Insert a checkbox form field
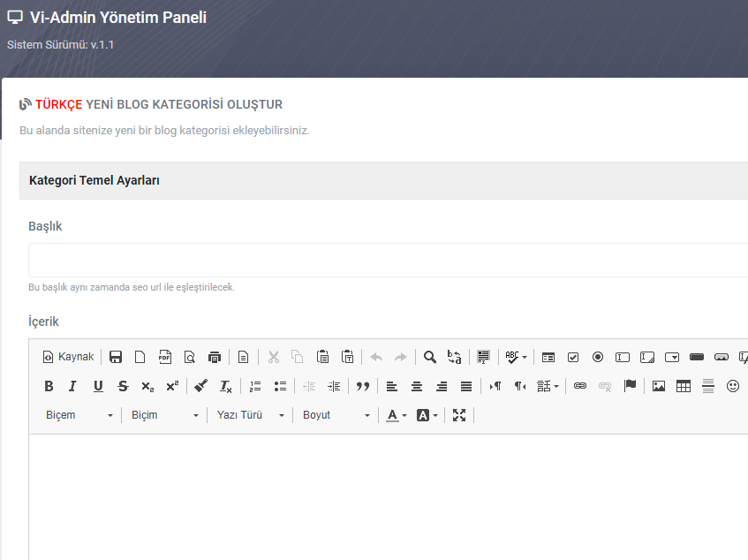 [x=573, y=357]
